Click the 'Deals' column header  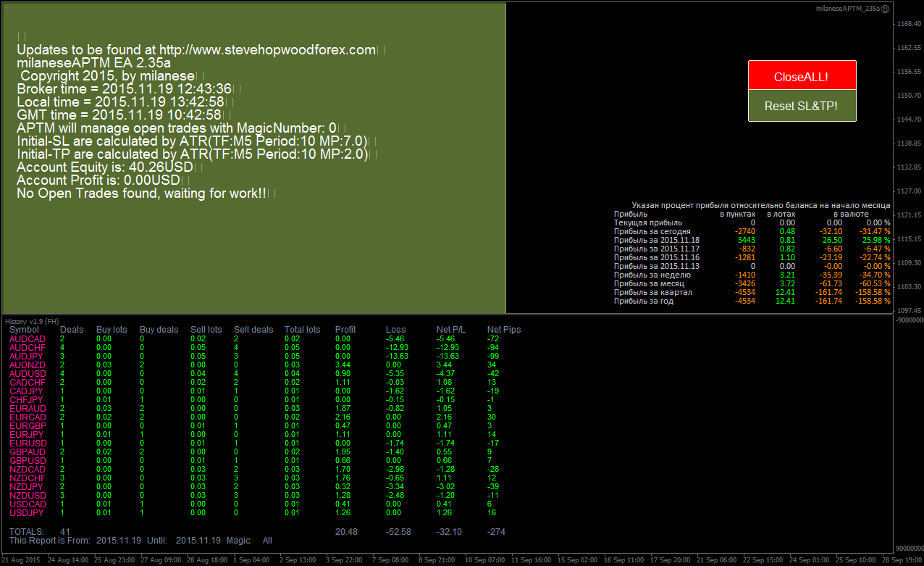72,330
